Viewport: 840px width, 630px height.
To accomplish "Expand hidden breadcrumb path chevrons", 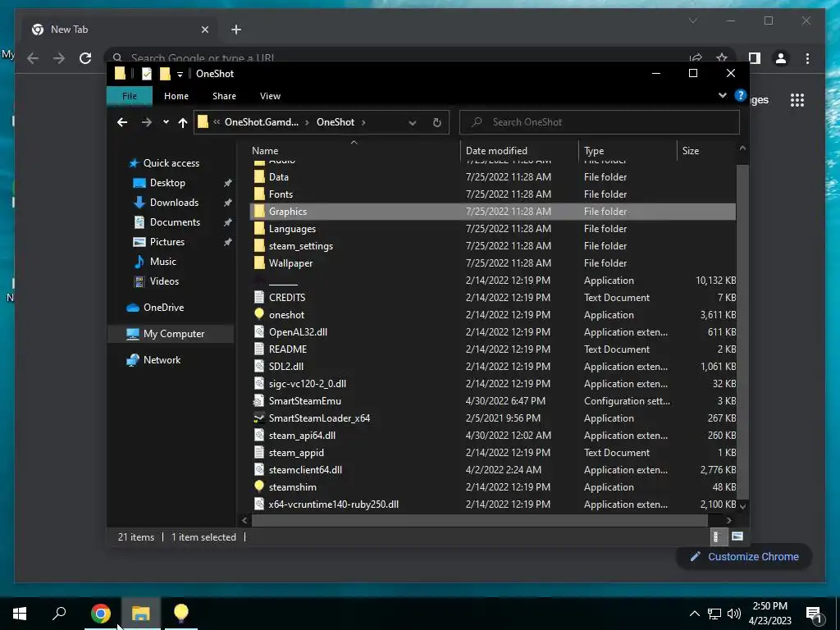I will [217, 122].
